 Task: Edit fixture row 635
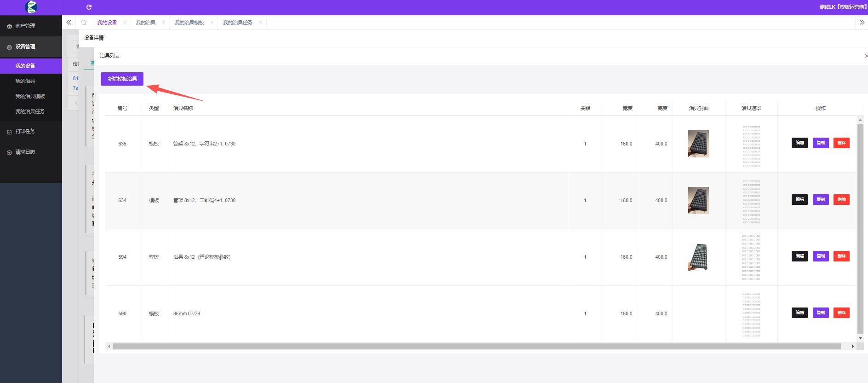pos(799,143)
